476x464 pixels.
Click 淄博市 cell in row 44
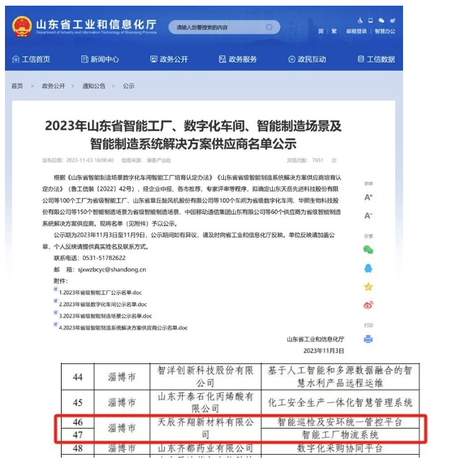122,377
